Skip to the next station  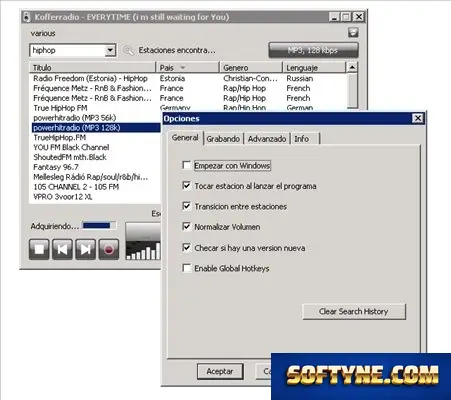point(85,249)
